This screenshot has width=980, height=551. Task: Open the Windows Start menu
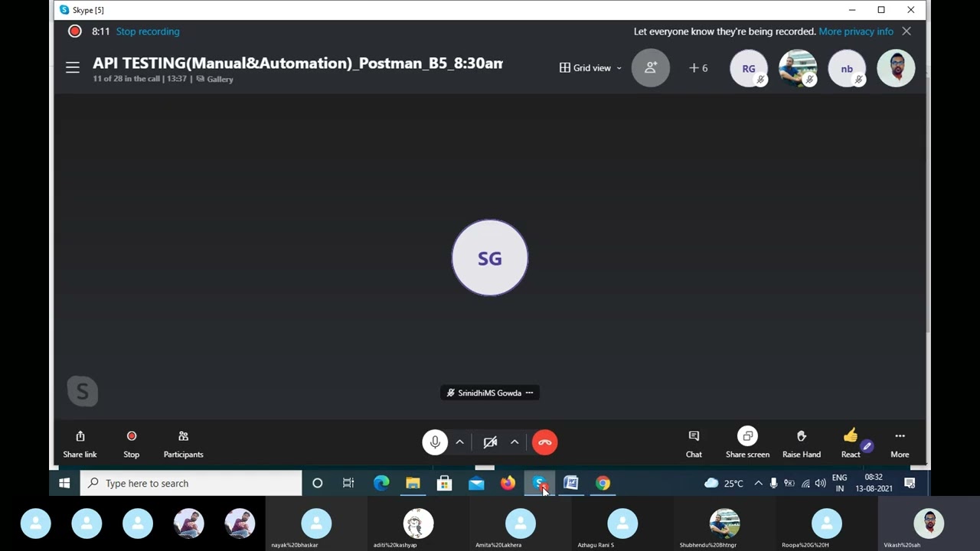(64, 483)
